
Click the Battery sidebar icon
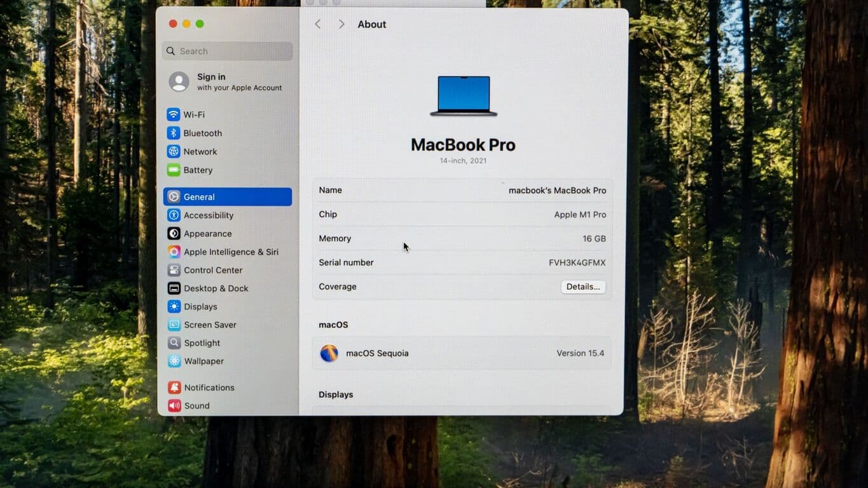(x=173, y=170)
